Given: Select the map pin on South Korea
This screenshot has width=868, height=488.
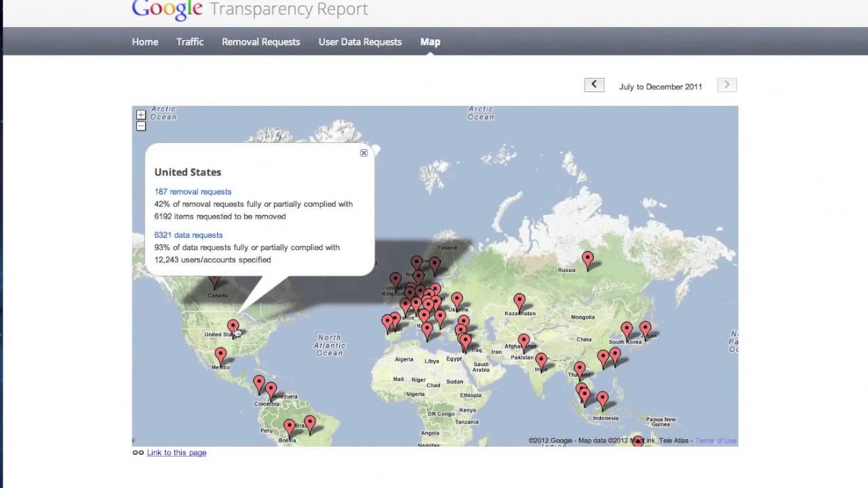Looking at the screenshot, I should coord(627,331).
